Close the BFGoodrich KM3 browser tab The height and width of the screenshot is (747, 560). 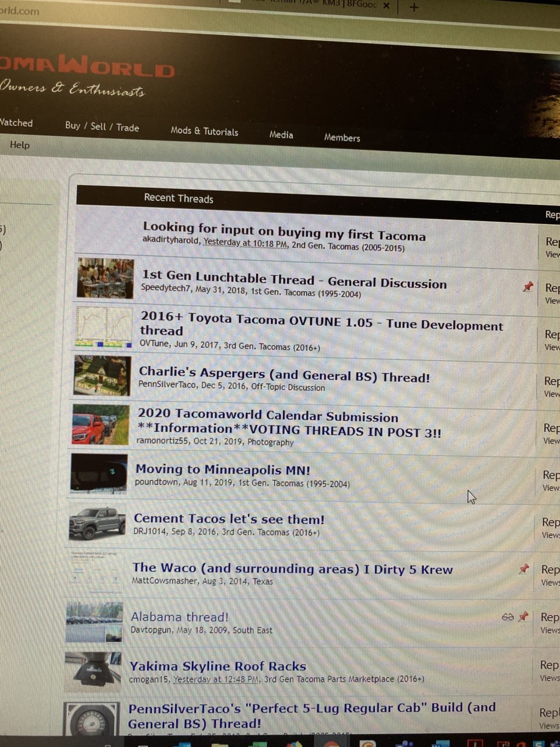[x=386, y=5]
